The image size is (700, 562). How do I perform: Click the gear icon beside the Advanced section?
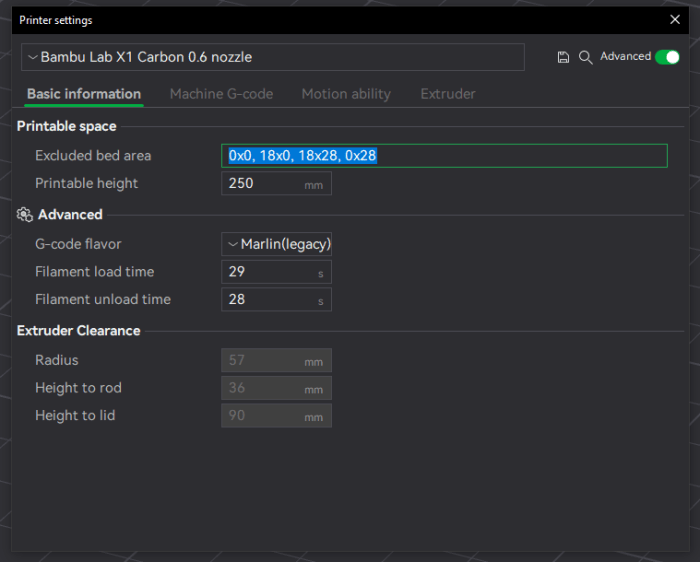(x=25, y=215)
